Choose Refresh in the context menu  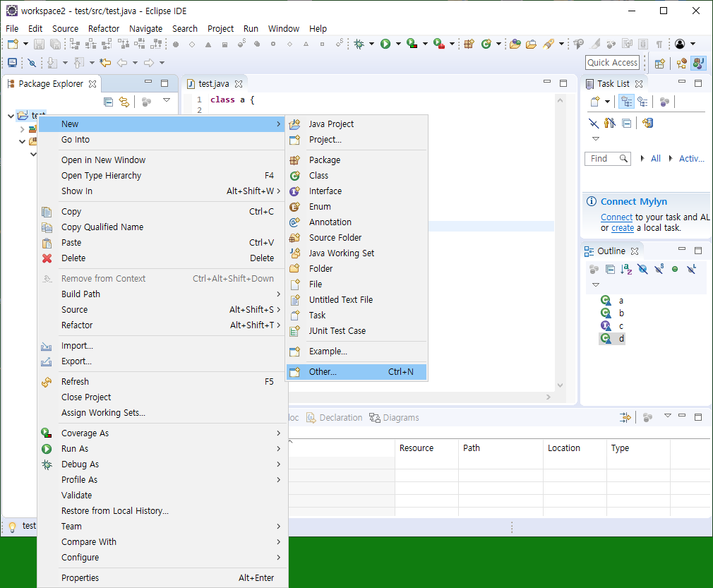click(162, 382)
